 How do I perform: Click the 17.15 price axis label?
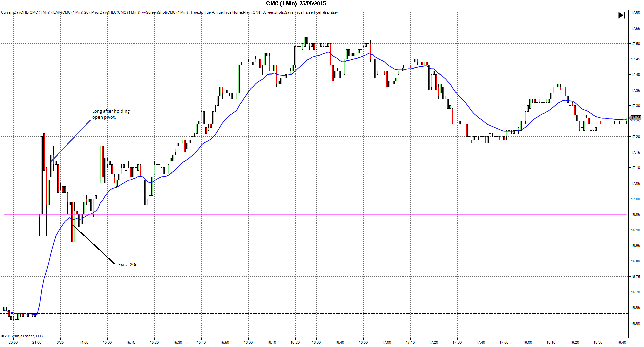point(635,152)
